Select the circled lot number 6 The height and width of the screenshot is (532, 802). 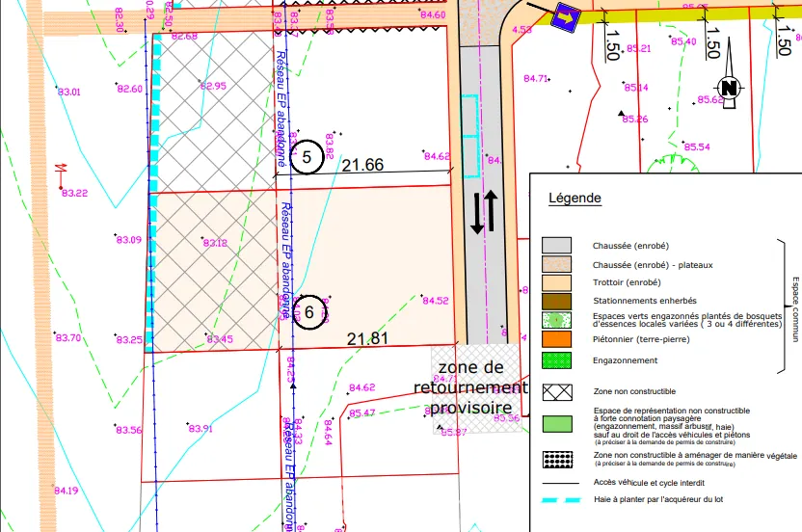click(310, 311)
